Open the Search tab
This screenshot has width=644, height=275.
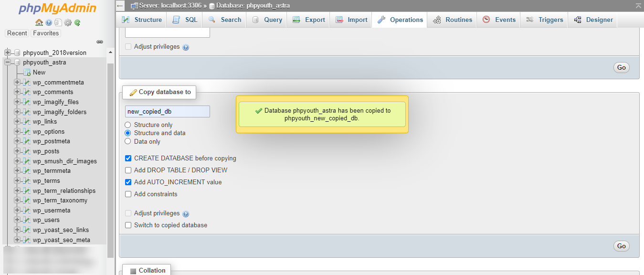click(224, 20)
